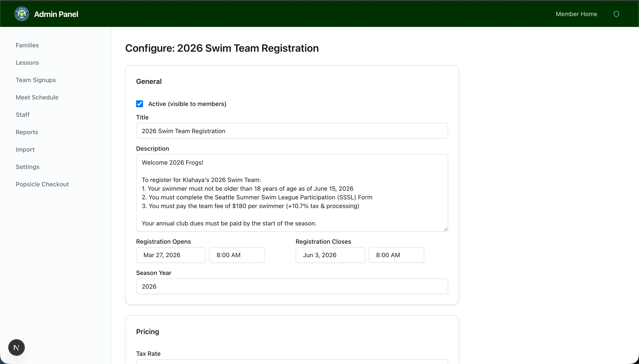The width and height of the screenshot is (639, 364).
Task: Uncheck Active (visible to members)
Action: [x=139, y=104]
